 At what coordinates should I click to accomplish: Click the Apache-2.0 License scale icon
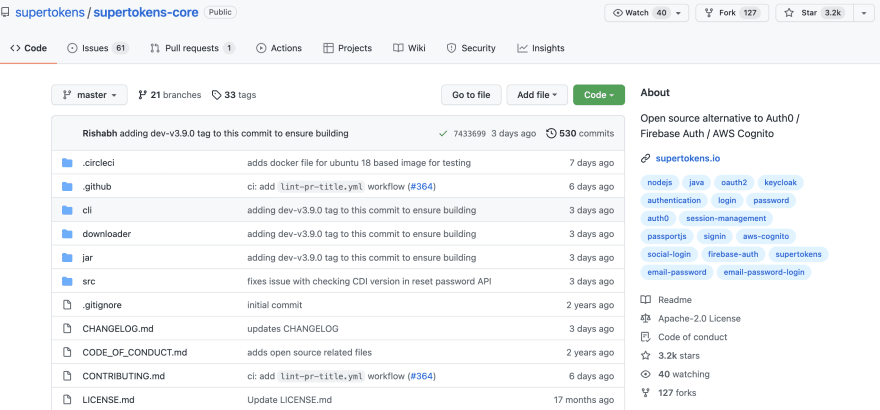coord(645,319)
